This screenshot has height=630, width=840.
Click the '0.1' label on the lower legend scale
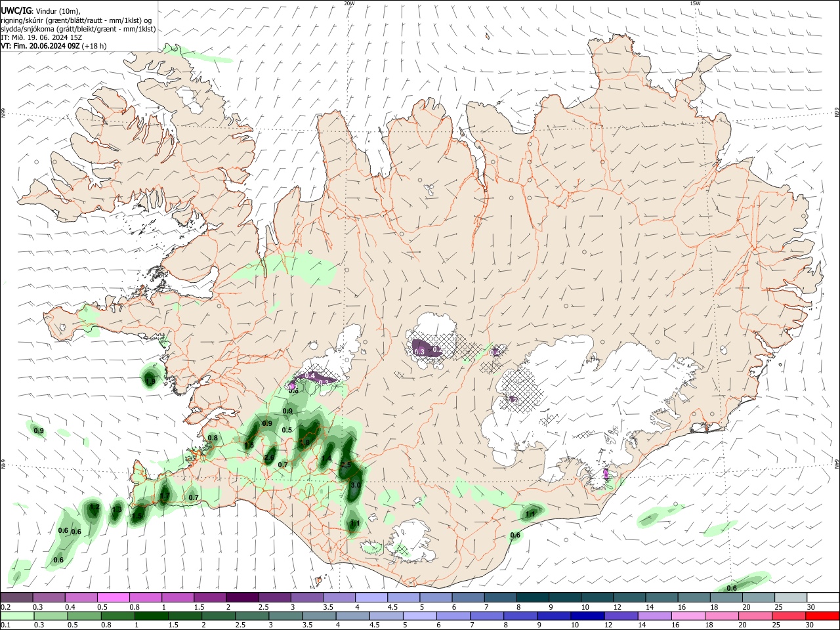tap(5, 625)
